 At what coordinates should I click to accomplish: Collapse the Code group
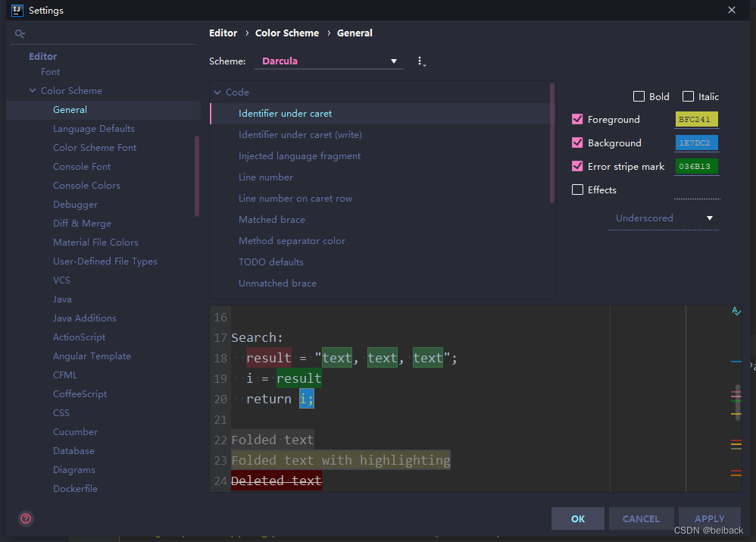pyautogui.click(x=217, y=92)
